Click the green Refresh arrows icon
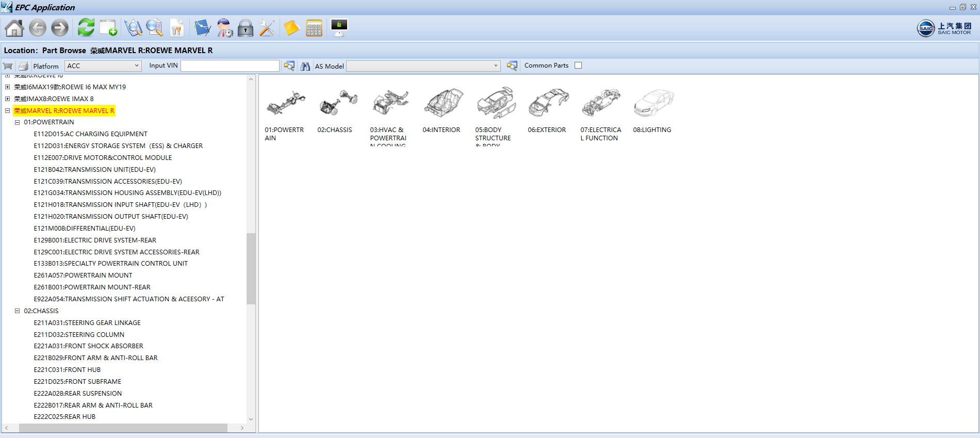The width and height of the screenshot is (980, 438). pos(86,28)
